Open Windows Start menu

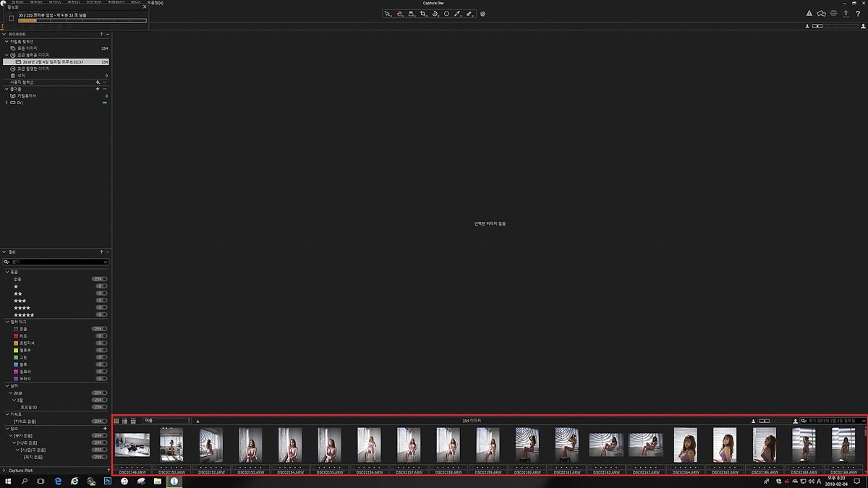[8, 481]
